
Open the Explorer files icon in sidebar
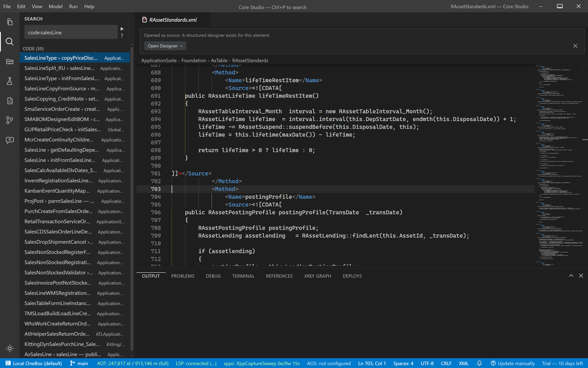pyautogui.click(x=10, y=22)
